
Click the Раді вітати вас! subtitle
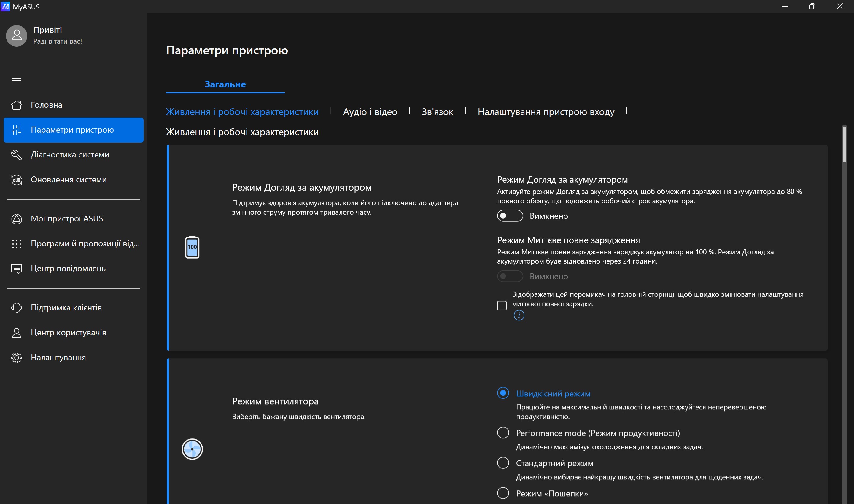pyautogui.click(x=58, y=42)
